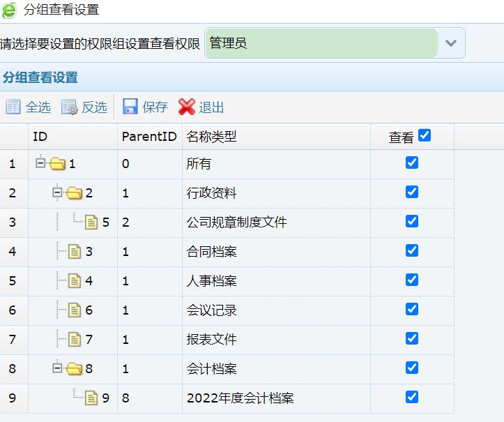The image size is (504, 422).
Task: Uncheck the view checkbox for 合同档案
Action: click(412, 250)
